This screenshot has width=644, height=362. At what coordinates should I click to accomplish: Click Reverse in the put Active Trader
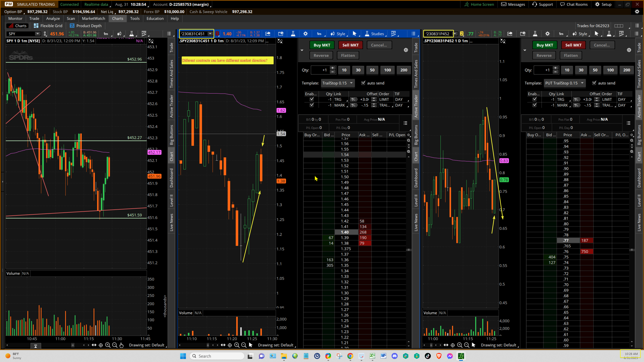tap(544, 55)
